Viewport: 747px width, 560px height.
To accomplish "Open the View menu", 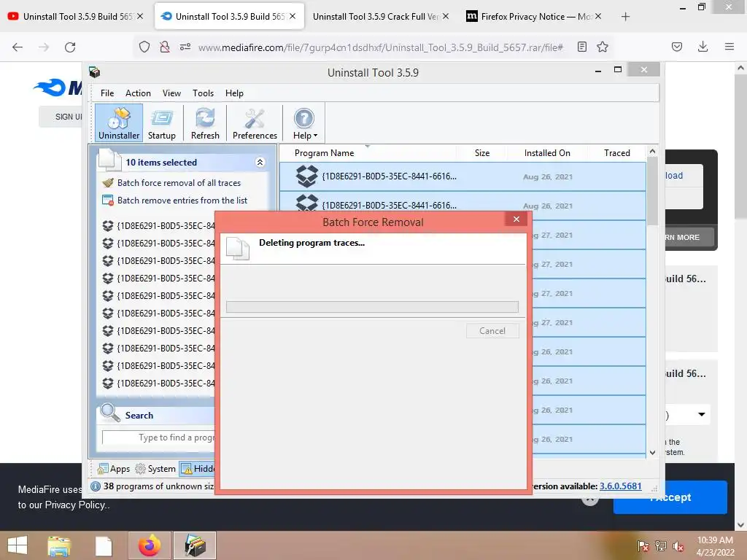I will tap(171, 93).
